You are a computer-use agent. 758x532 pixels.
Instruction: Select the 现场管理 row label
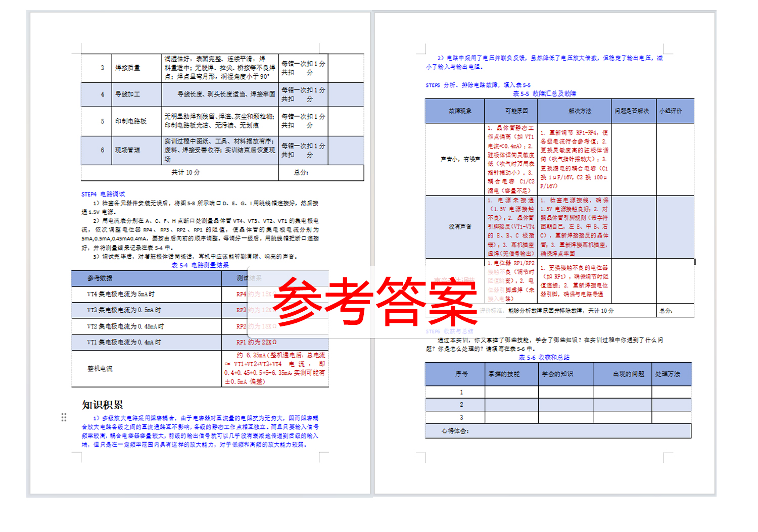tap(128, 150)
